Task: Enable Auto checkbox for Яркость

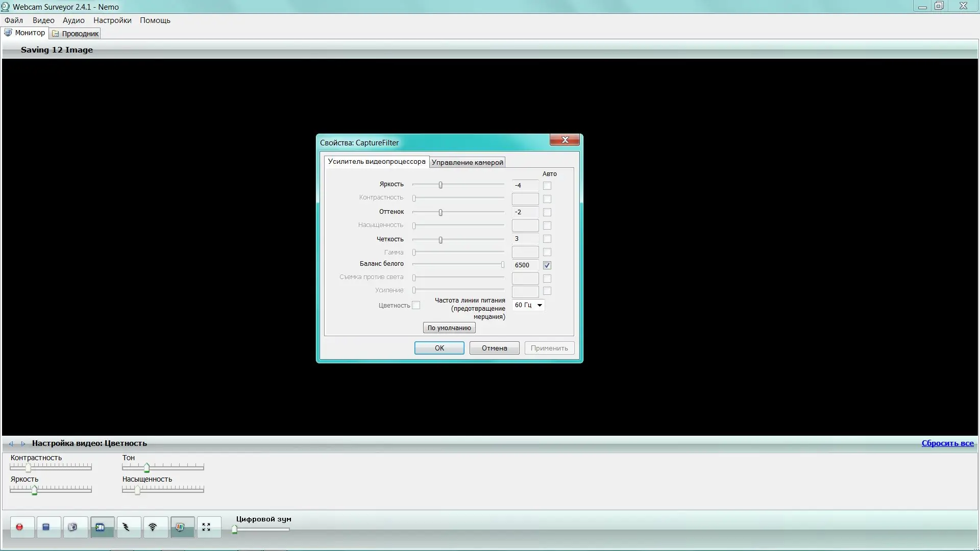Action: pyautogui.click(x=547, y=186)
